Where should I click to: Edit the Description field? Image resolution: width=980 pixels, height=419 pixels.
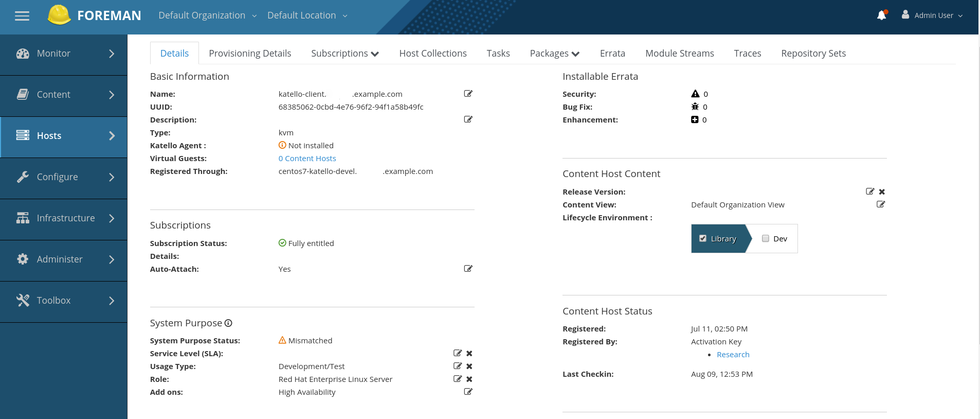pos(468,119)
